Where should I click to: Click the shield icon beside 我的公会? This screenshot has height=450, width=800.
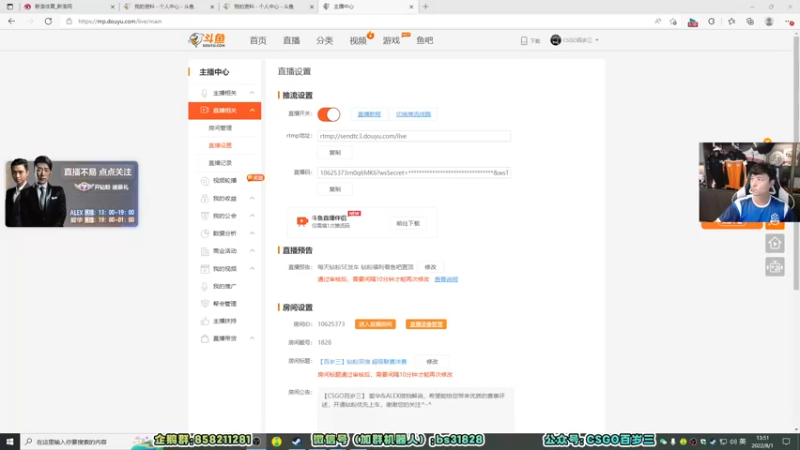[204, 216]
